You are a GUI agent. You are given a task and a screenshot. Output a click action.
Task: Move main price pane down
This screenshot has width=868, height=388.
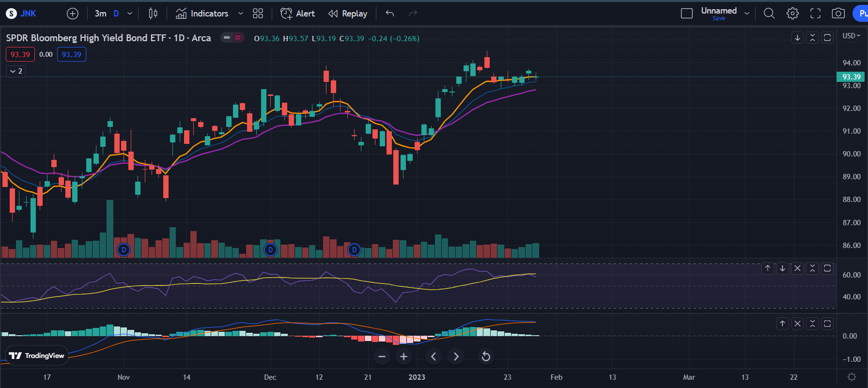[797, 37]
